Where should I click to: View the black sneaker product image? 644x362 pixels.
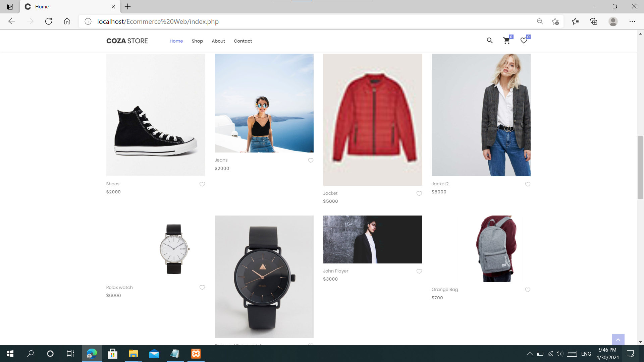pyautogui.click(x=156, y=115)
